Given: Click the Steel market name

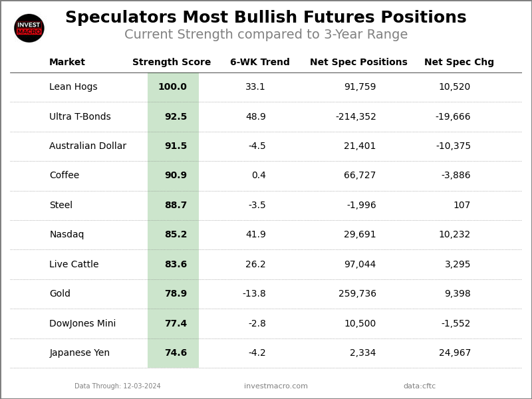Looking at the screenshot, I should (x=61, y=205).
